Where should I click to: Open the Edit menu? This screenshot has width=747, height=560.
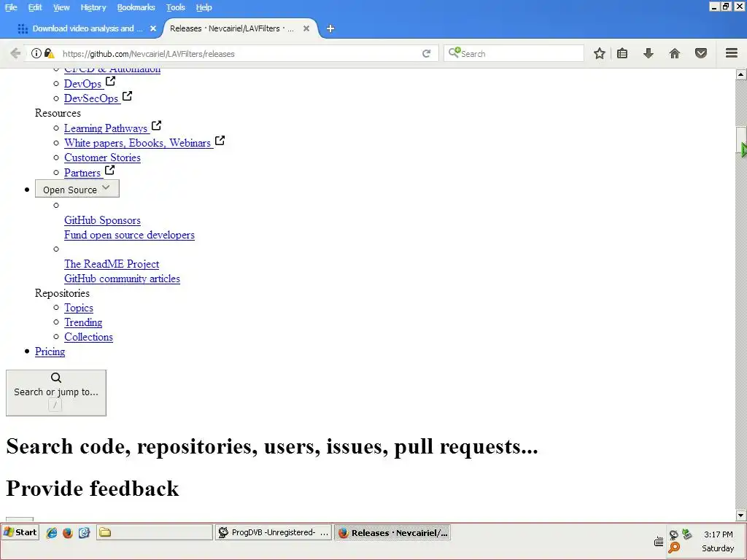[35, 7]
